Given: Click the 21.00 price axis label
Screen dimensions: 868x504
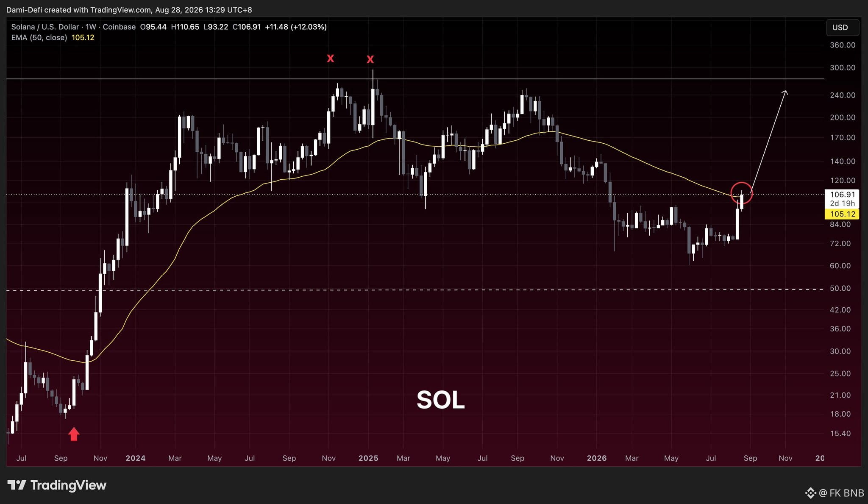Looking at the screenshot, I should click(840, 395).
